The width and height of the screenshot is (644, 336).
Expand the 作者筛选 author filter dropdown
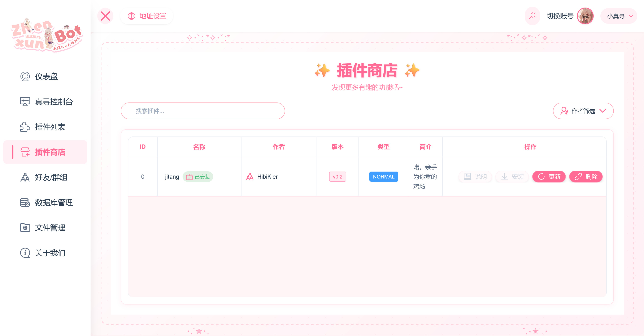pyautogui.click(x=583, y=111)
